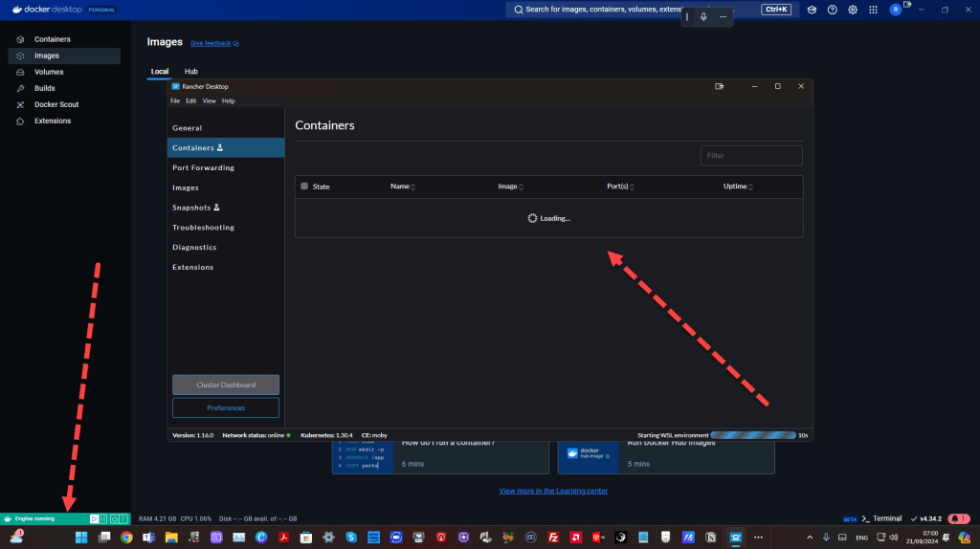The width and height of the screenshot is (980, 549).
Task: Sort containers table by Image
Action: [511, 187]
